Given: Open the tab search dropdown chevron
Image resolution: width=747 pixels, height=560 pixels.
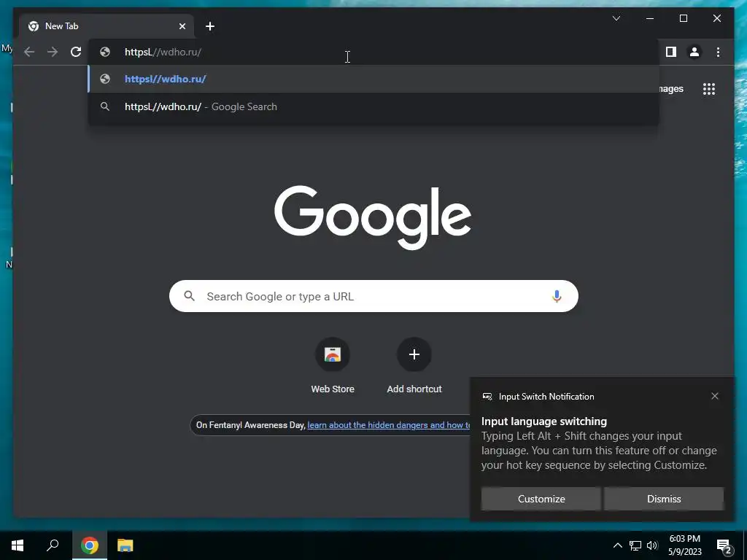Looking at the screenshot, I should 616,18.
